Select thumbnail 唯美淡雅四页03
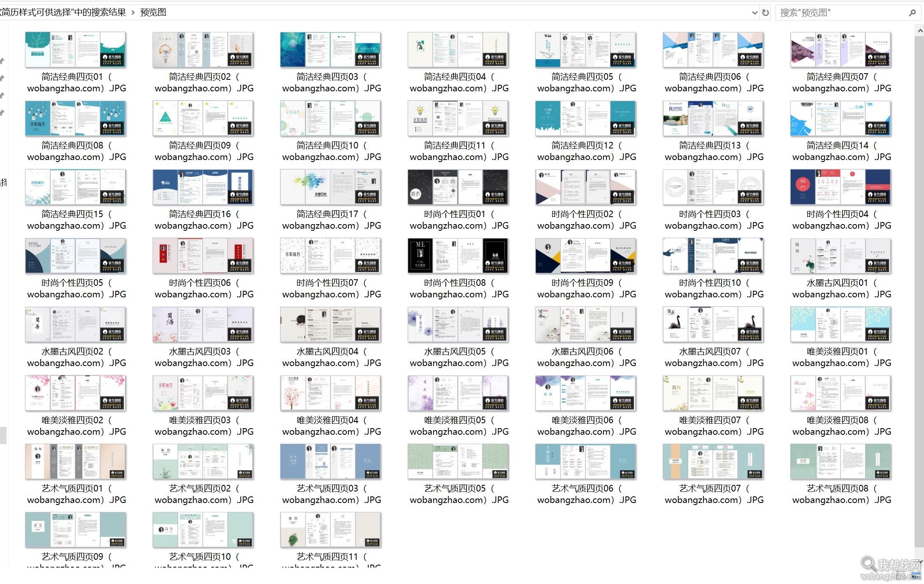924x584 pixels. tap(203, 393)
